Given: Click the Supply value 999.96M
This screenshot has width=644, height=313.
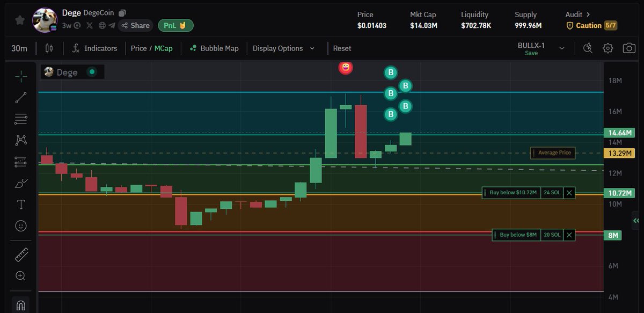Looking at the screenshot, I should [x=528, y=25].
